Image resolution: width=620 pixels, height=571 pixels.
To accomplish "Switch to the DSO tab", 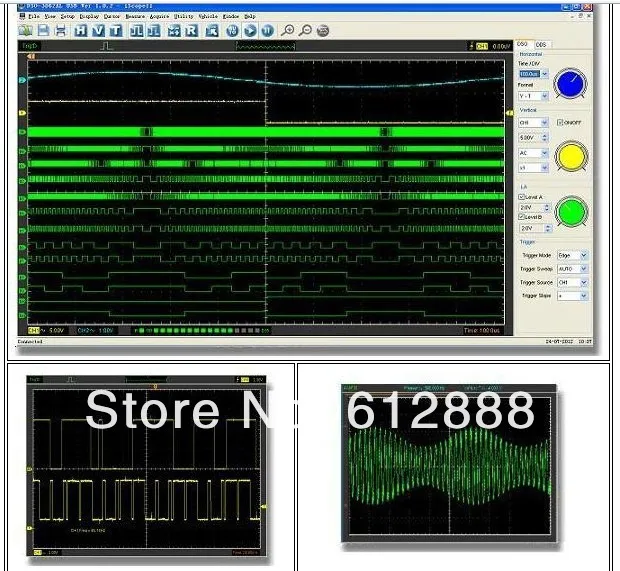I will pos(522,44).
